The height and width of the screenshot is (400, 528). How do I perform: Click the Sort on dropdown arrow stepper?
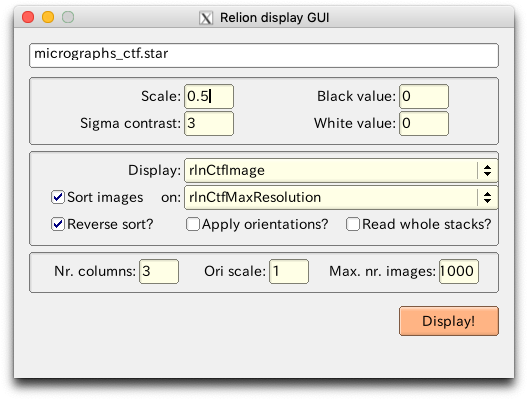pos(487,197)
